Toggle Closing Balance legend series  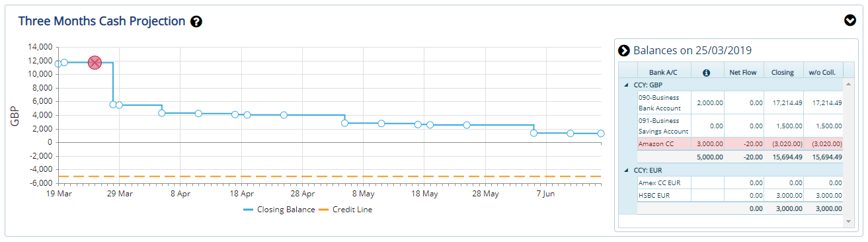[x=276, y=210]
